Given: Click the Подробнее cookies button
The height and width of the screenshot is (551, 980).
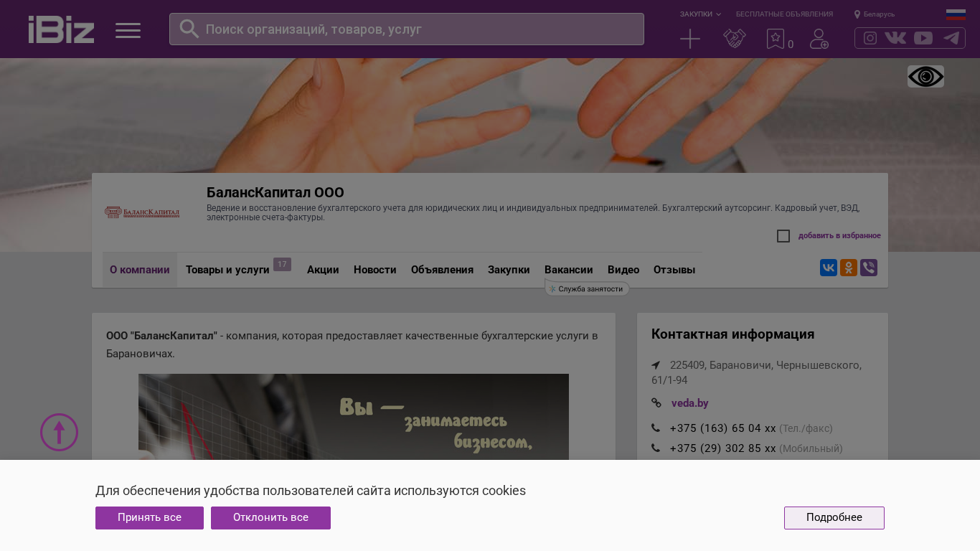Looking at the screenshot, I should 834,518.
